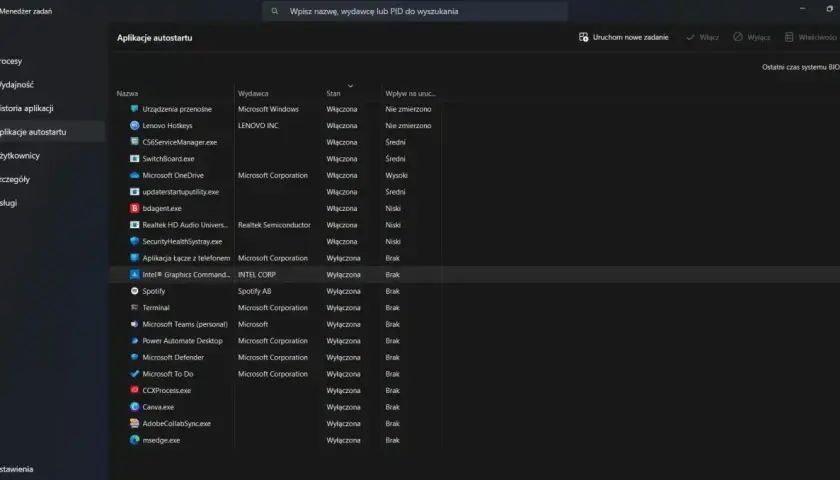This screenshot has width=840, height=480.
Task: Sort by the Stan column header
Action: click(333, 93)
